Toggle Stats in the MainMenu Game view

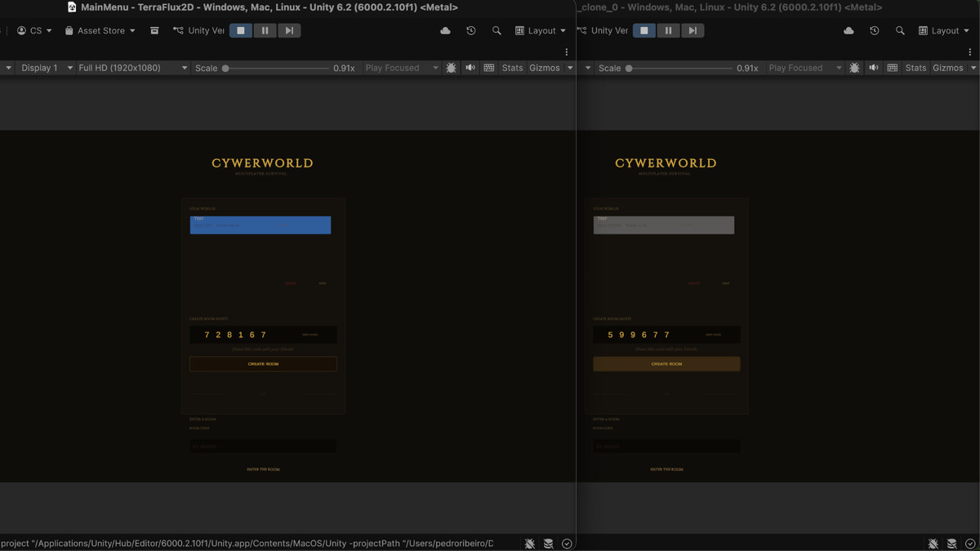pyautogui.click(x=513, y=68)
